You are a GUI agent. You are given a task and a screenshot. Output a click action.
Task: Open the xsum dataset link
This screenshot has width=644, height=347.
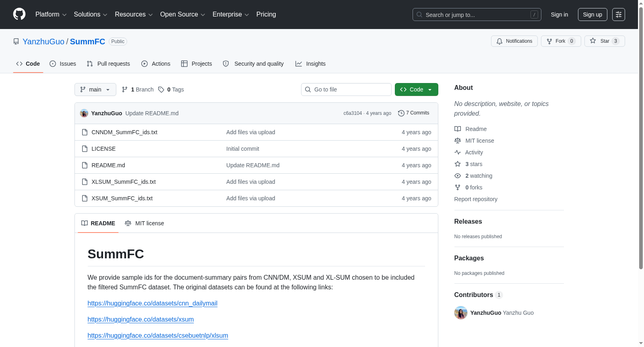pos(141,320)
